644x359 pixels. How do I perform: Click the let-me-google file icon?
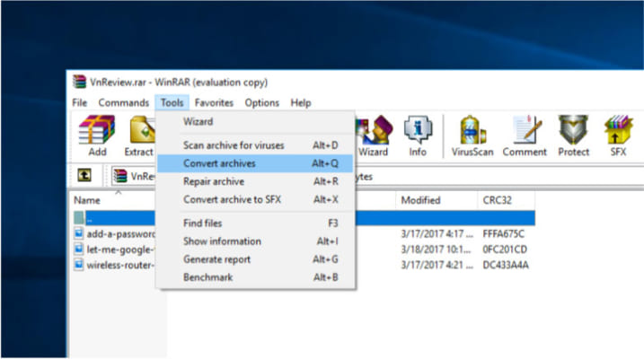[x=78, y=249]
